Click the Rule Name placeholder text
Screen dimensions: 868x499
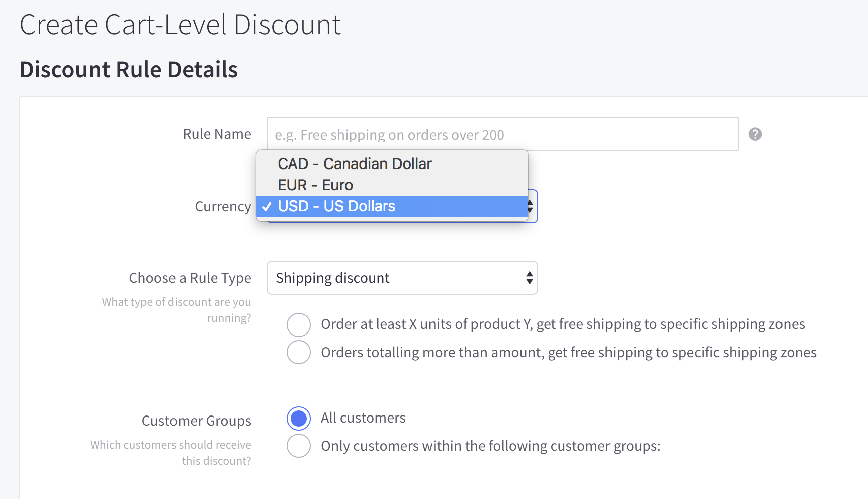click(389, 135)
